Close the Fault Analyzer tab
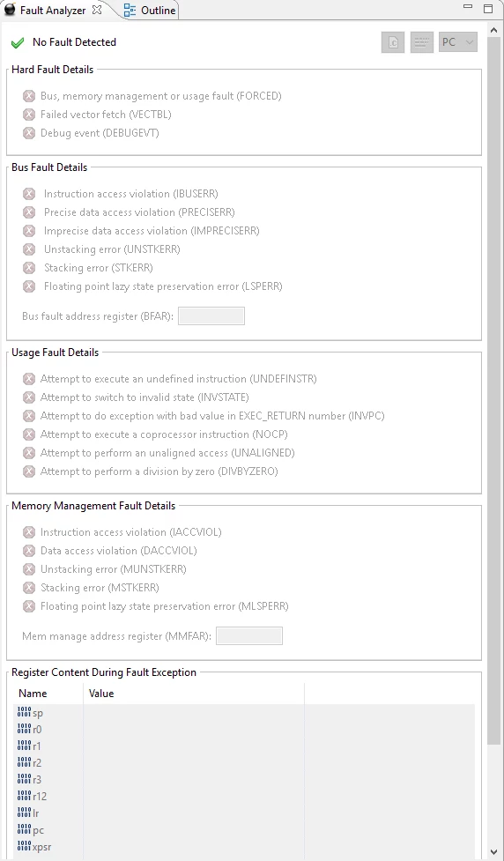Image resolution: width=504 pixels, height=861 pixels. point(97,10)
